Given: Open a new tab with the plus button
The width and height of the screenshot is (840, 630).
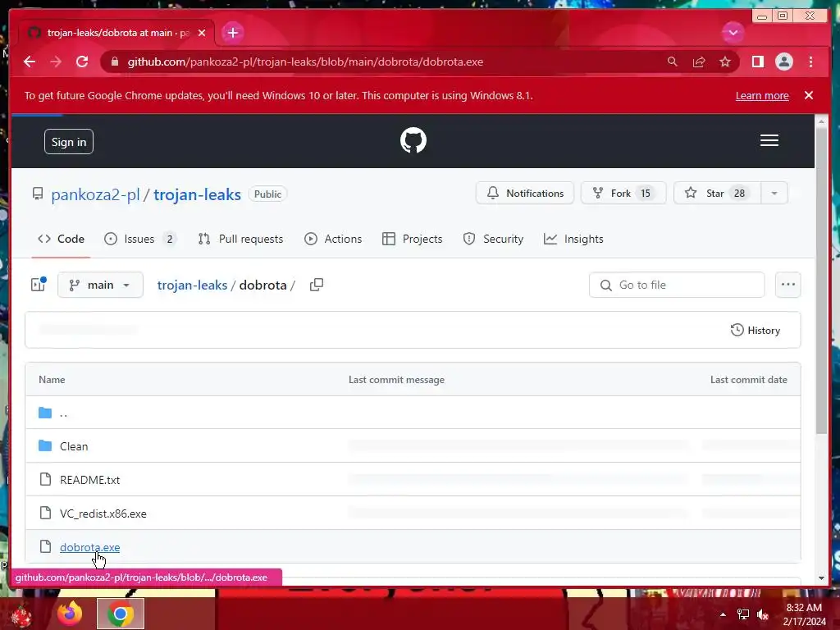Looking at the screenshot, I should (232, 33).
